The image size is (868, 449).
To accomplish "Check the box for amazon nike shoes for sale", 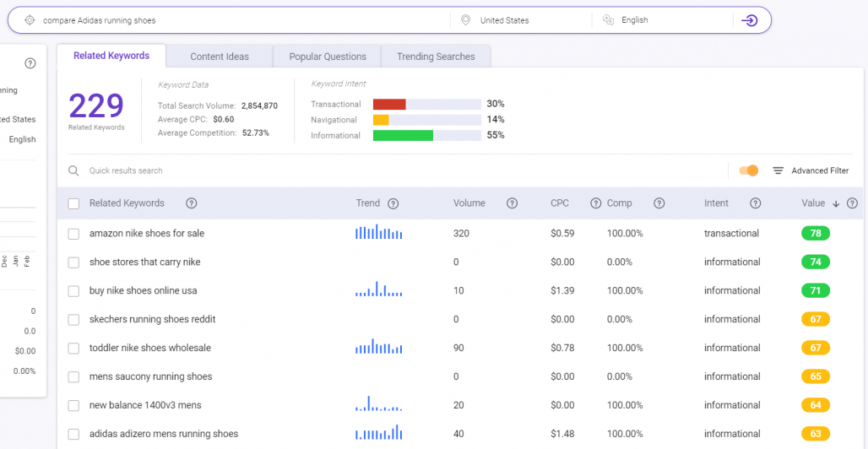I will tap(73, 234).
